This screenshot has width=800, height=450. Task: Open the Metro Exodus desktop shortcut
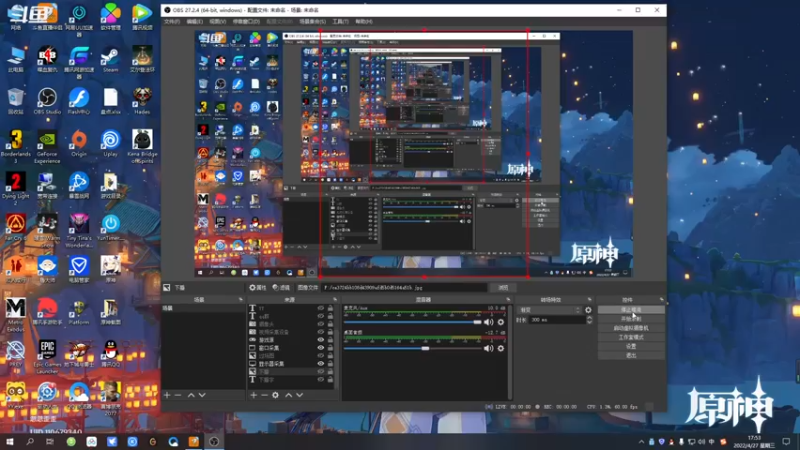(15, 314)
